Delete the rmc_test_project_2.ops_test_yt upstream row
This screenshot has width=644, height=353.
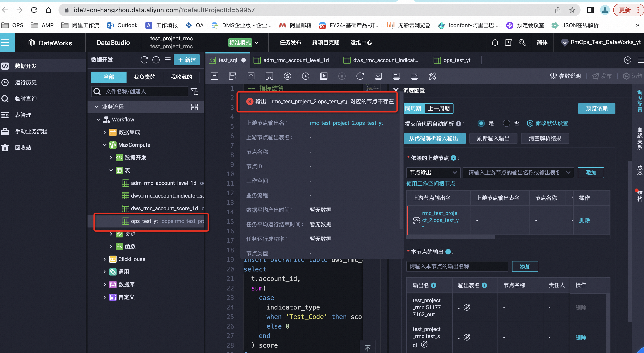click(x=584, y=220)
